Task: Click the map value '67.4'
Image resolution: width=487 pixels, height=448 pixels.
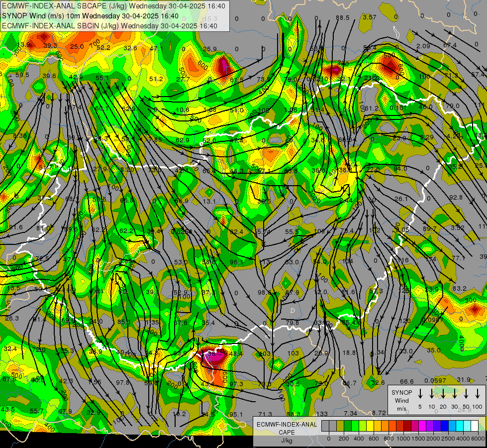Action: [x=450, y=45]
